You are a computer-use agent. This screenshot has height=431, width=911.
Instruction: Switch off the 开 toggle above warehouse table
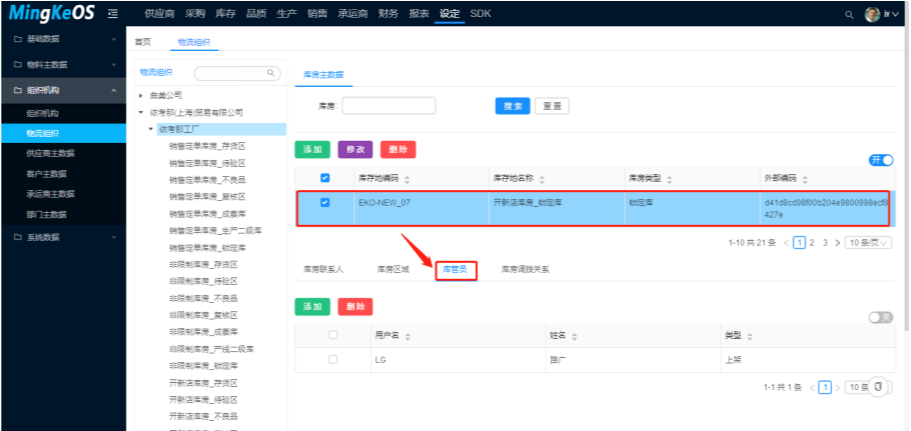click(881, 160)
